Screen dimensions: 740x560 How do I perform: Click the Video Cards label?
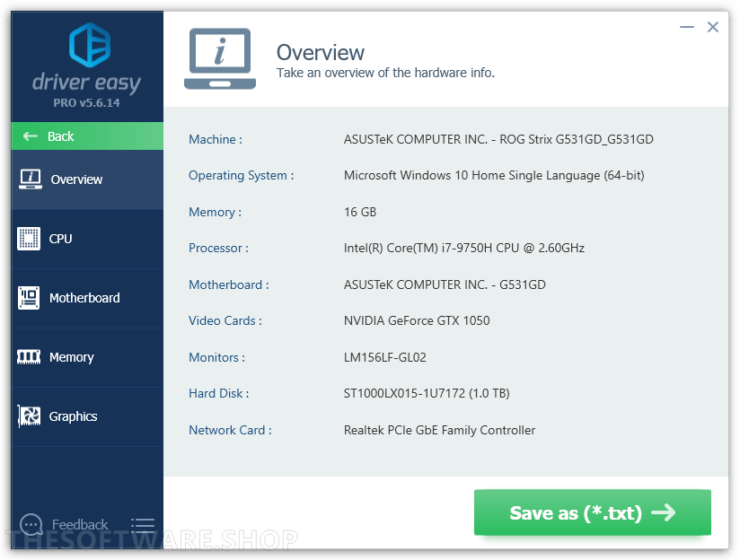tap(225, 320)
